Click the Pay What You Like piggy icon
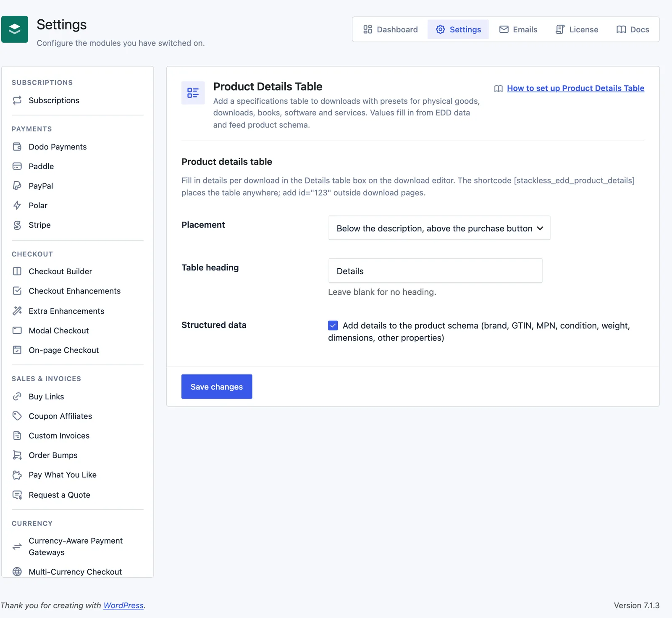This screenshot has height=618, width=672. (x=17, y=475)
